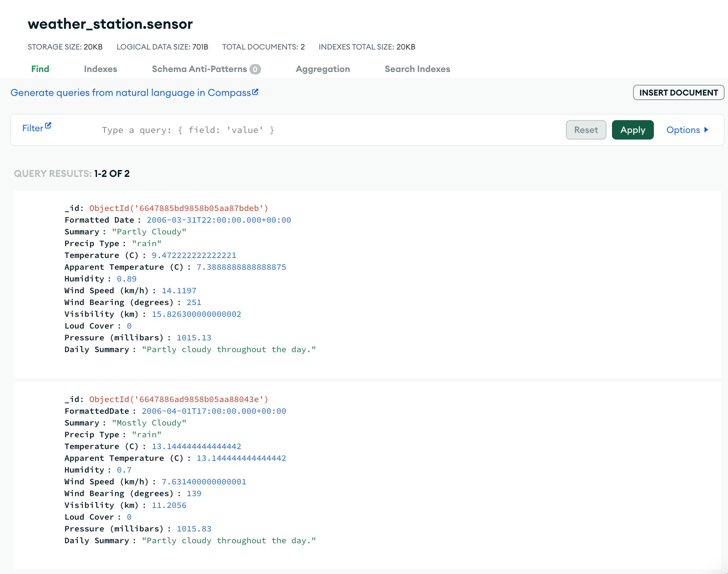Click the FormattedDate field name
The image size is (728, 574).
pos(97,411)
